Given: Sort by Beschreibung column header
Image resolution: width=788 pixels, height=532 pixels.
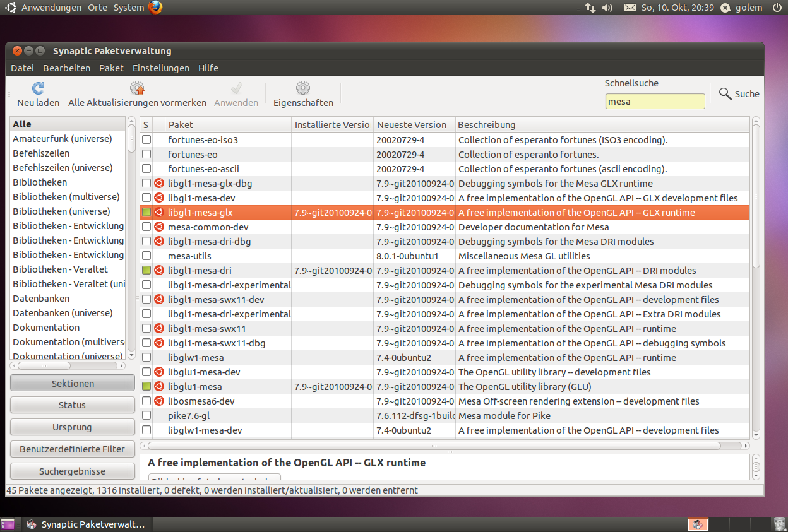Looking at the screenshot, I should pos(602,124).
